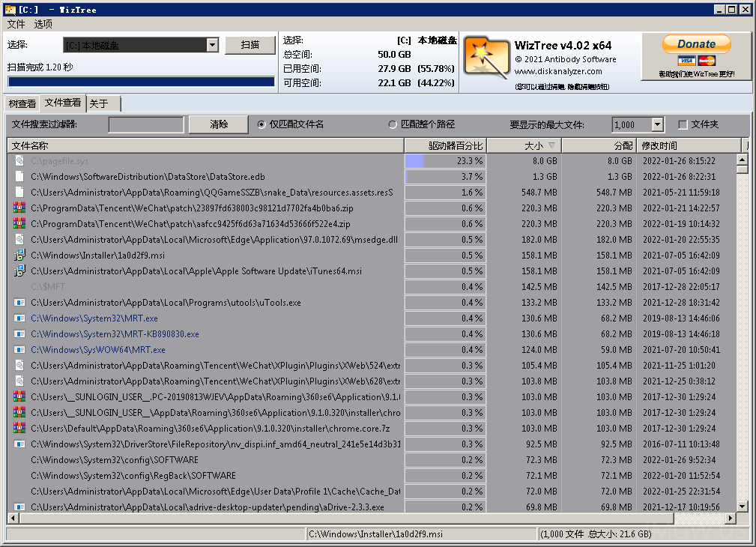Open the drive selection dropdown
756x547 pixels.
(212, 45)
